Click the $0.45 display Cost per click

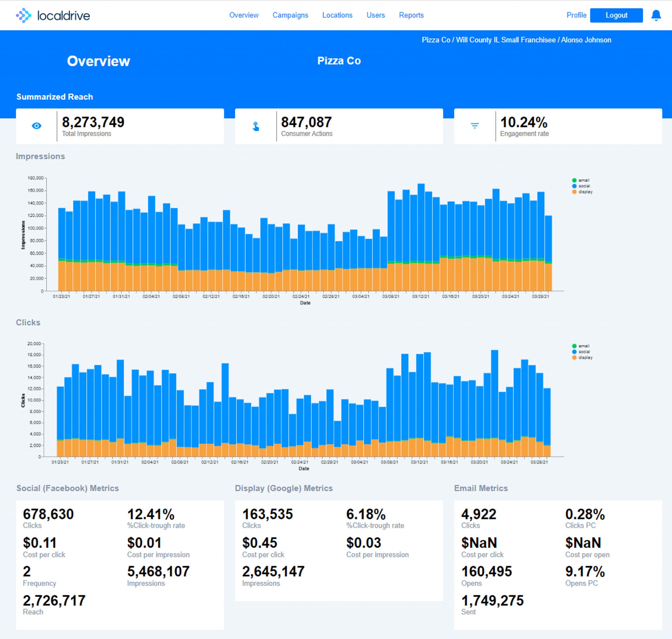(x=260, y=543)
